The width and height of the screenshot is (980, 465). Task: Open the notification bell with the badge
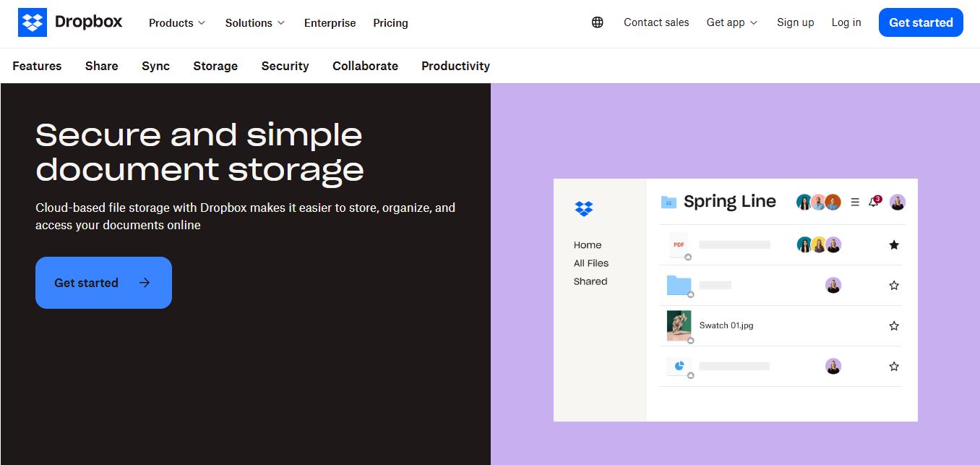coord(874,202)
